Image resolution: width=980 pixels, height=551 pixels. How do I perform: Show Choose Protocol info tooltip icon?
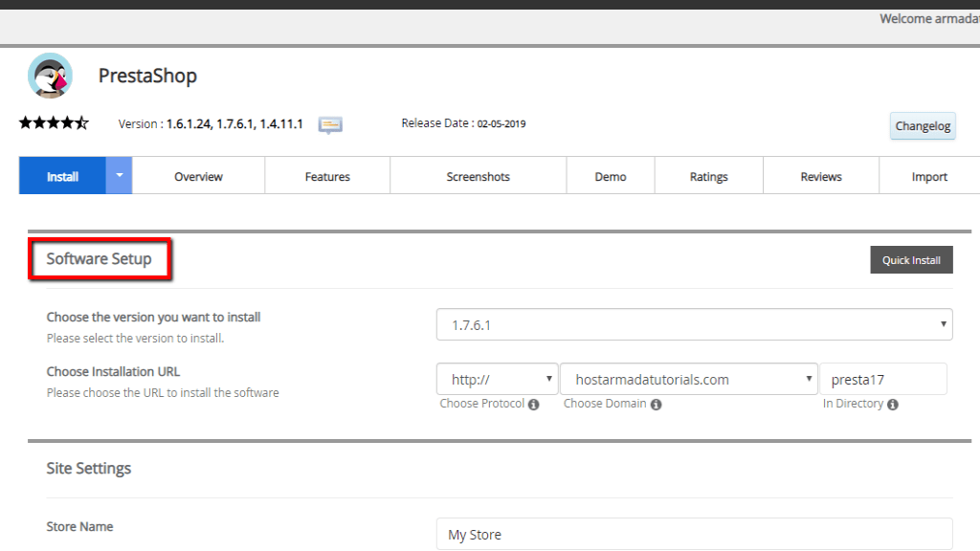(533, 405)
